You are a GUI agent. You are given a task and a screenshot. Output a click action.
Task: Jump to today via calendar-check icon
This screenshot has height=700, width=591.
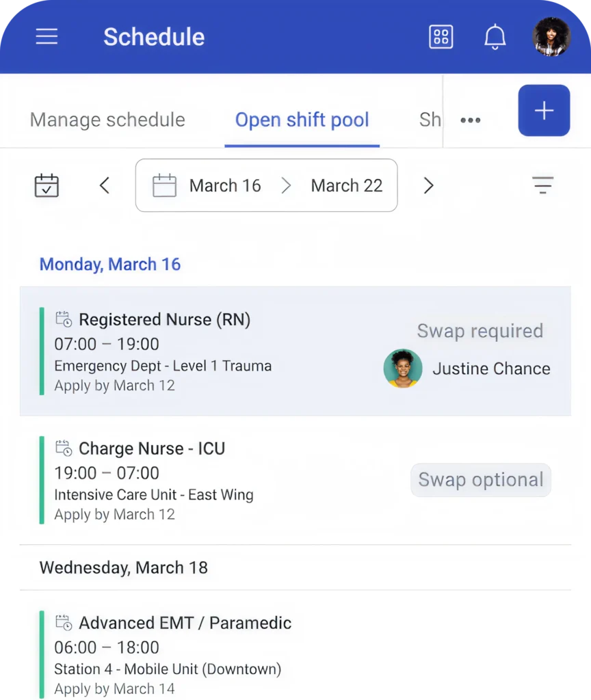click(x=47, y=186)
